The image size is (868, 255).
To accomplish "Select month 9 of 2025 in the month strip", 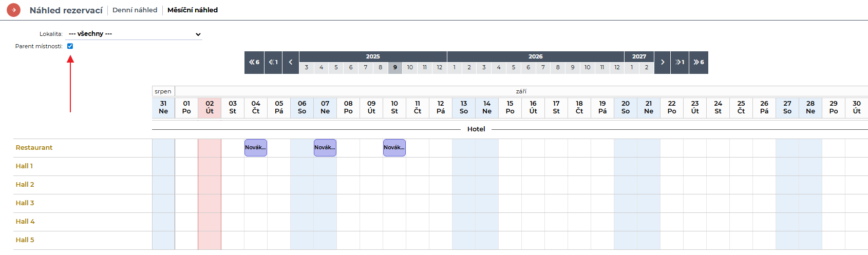I will pos(395,68).
